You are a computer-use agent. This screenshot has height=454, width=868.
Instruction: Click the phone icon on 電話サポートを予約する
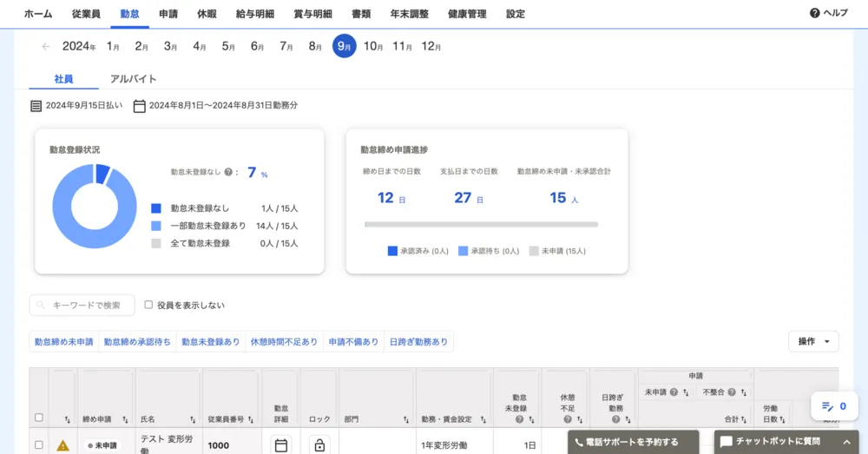(x=578, y=443)
